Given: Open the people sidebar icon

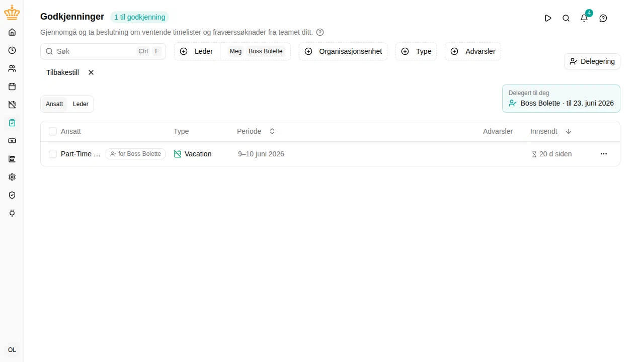Looking at the screenshot, I should tap(12, 68).
